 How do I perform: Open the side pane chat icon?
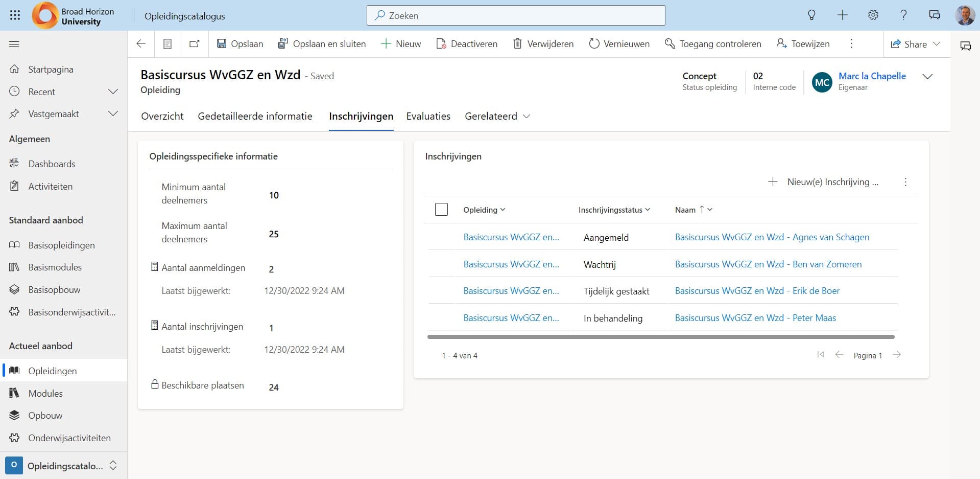coord(965,46)
